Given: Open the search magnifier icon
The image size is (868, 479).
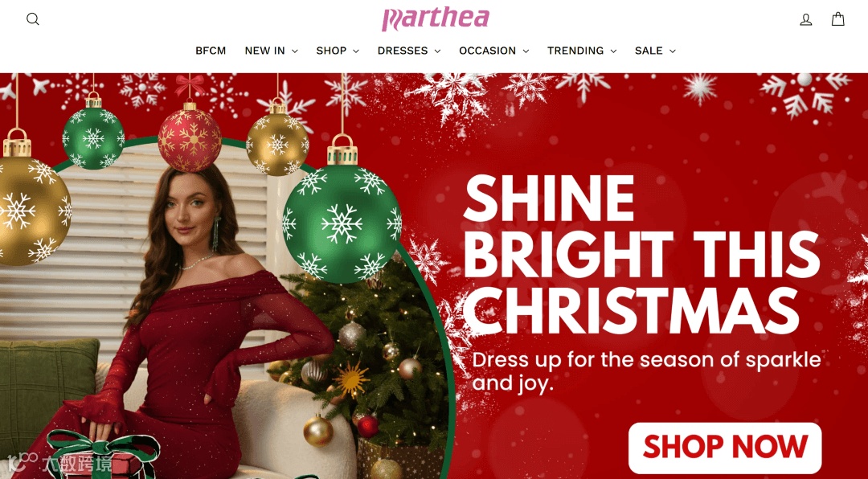Looking at the screenshot, I should [x=33, y=19].
